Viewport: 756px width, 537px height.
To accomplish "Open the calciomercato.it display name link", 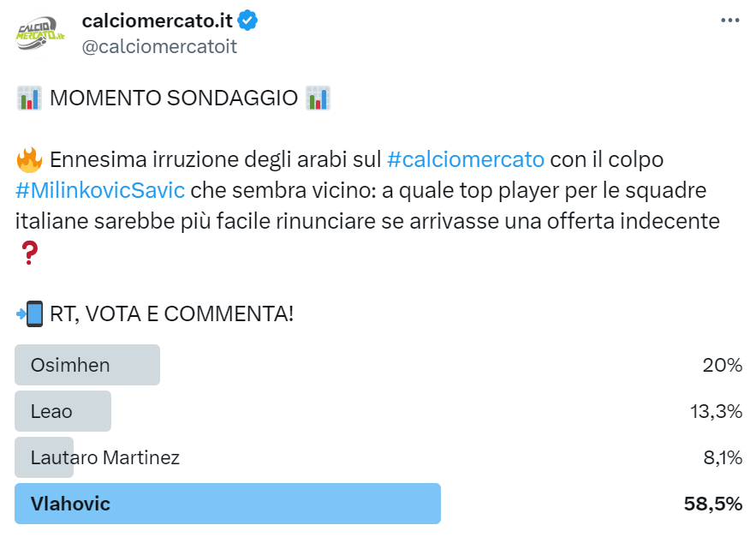I will (x=157, y=21).
